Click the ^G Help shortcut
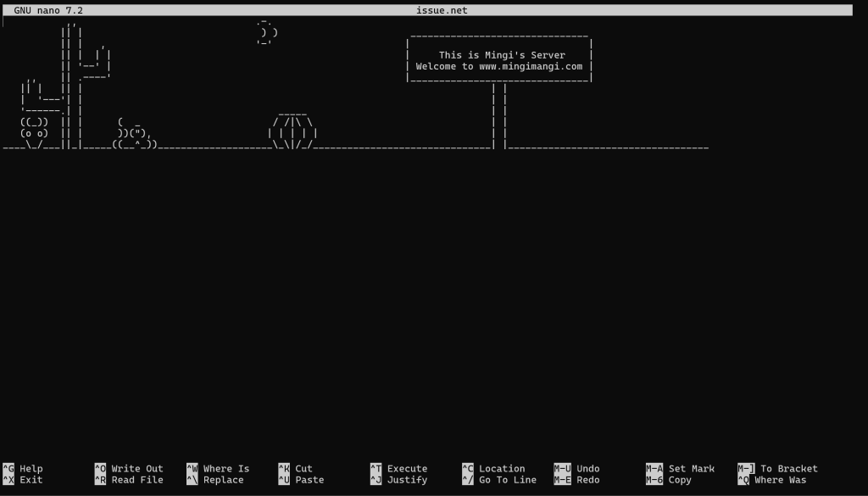This screenshot has height=496, width=868. click(23, 469)
